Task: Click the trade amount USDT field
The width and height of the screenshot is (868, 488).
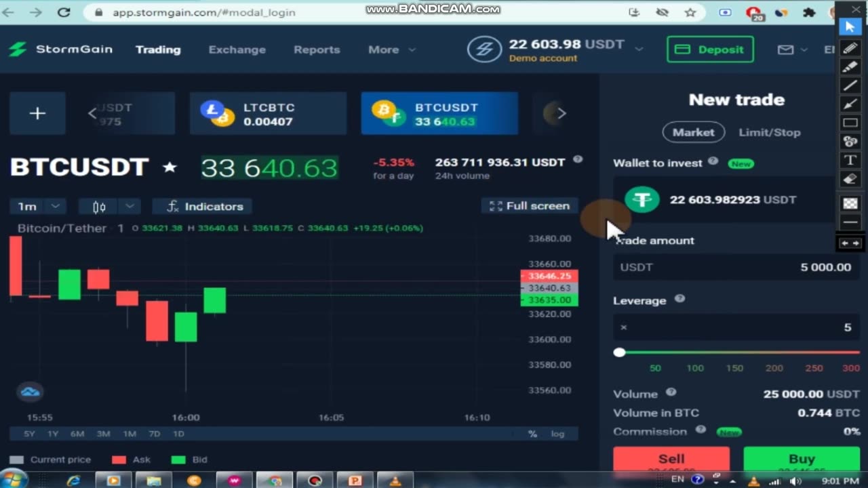Action: click(x=736, y=267)
